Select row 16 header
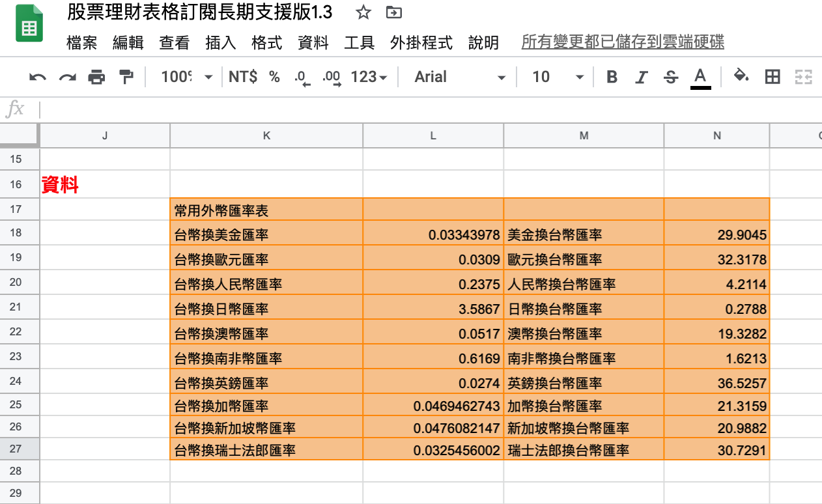Viewport: 822px width, 504px height. pos(19,185)
